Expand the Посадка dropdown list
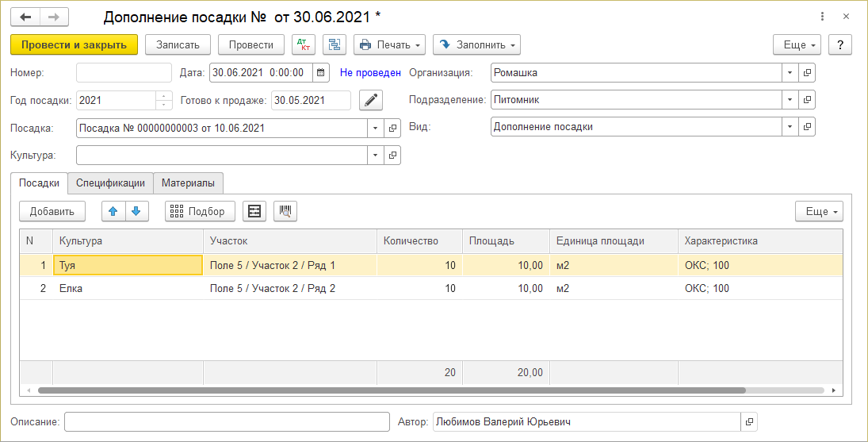868x442 pixels. tap(375, 128)
